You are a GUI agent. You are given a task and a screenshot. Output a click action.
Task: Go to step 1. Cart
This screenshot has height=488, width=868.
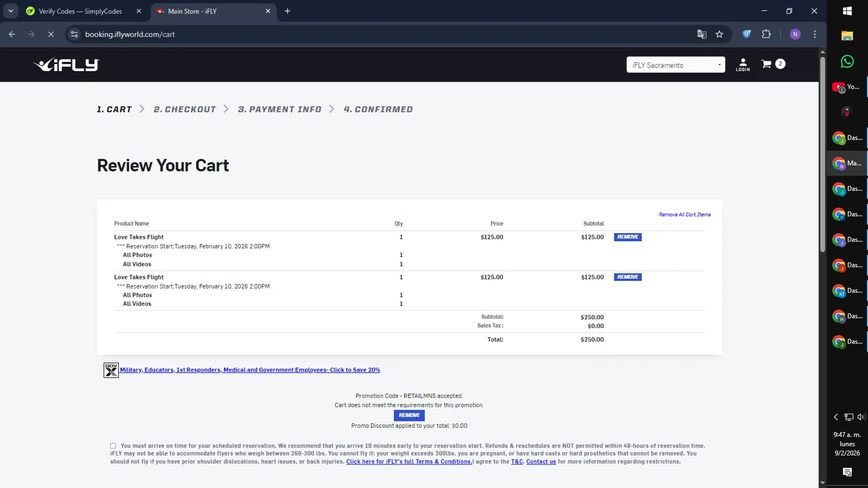[115, 109]
